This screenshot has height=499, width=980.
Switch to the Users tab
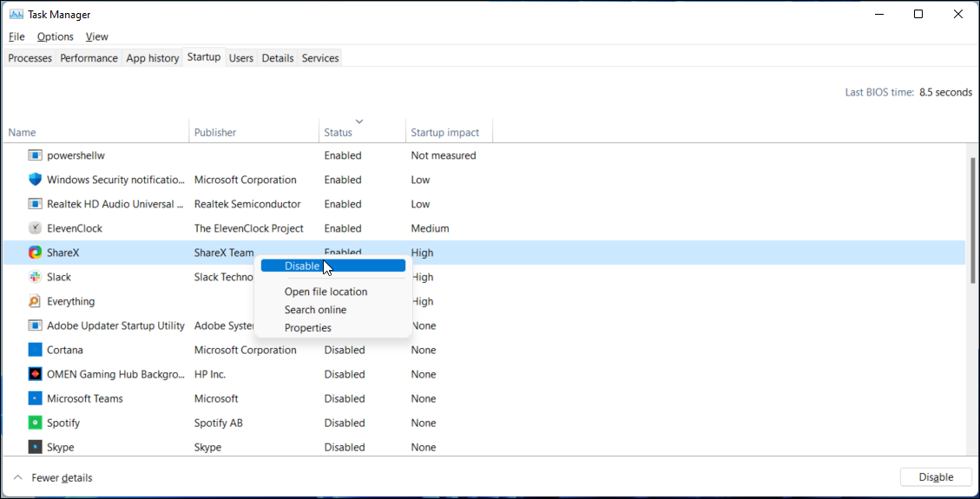coord(241,58)
